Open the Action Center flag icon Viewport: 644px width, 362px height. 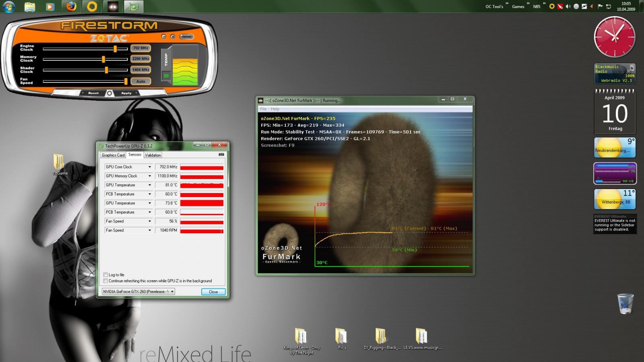600,6
